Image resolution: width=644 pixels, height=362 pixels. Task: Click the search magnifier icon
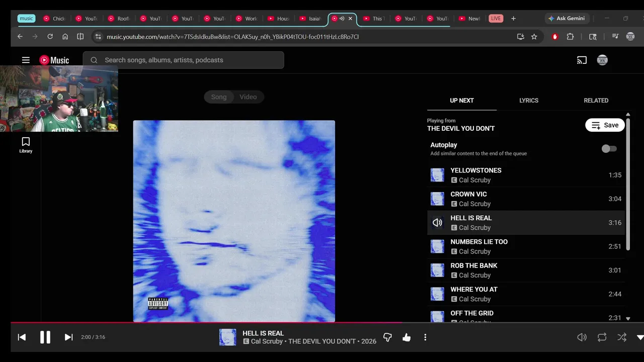94,60
